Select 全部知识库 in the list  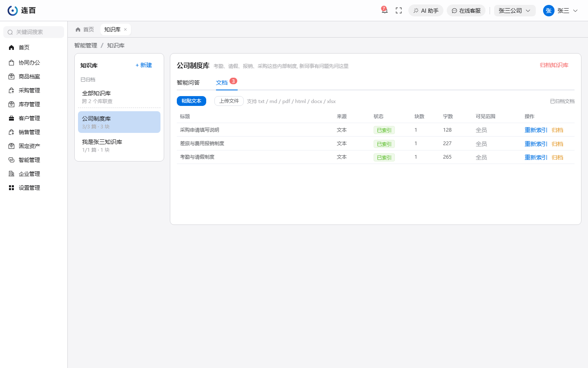[119, 97]
